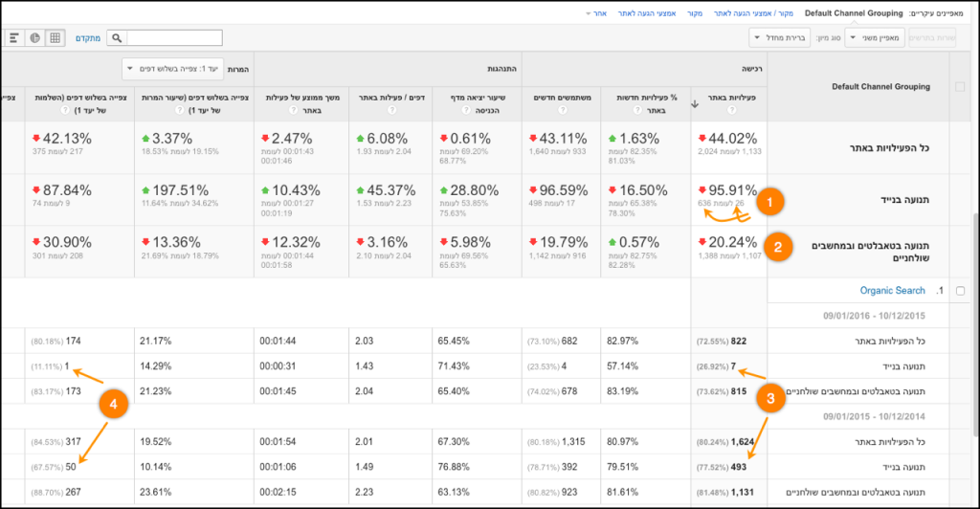980x509 pixels.
Task: Switch to the performance bar view icon
Action: pyautogui.click(x=14, y=38)
